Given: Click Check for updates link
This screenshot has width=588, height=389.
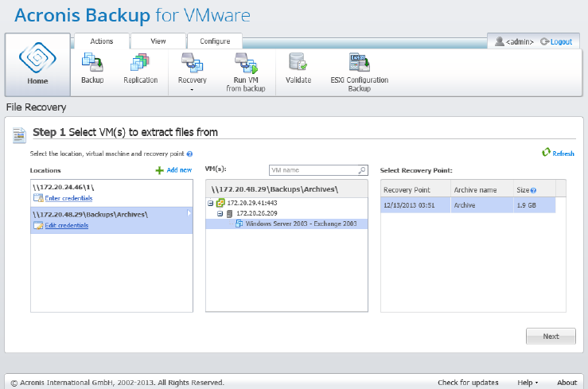Looking at the screenshot, I should pyautogui.click(x=468, y=383).
